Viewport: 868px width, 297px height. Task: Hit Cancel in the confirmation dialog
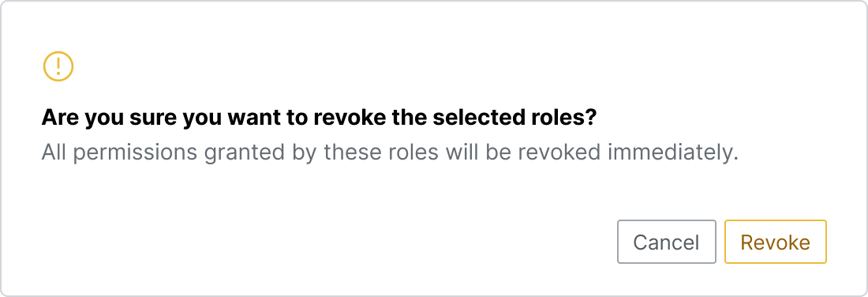pyautogui.click(x=667, y=242)
